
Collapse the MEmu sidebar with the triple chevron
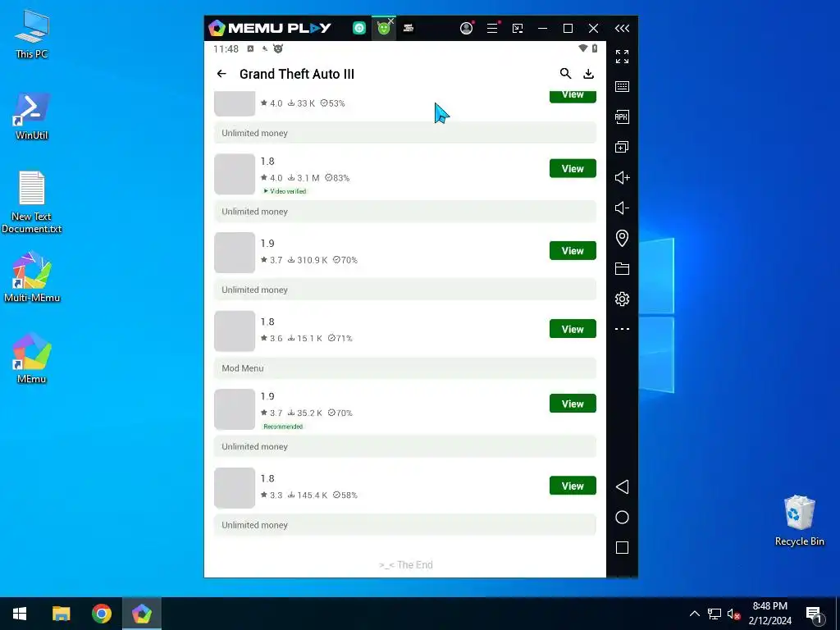coord(622,29)
